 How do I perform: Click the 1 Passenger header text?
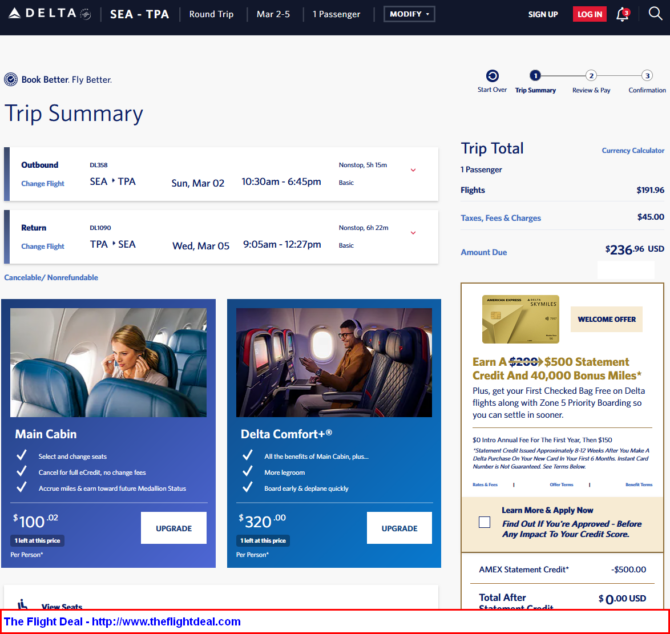coord(336,14)
